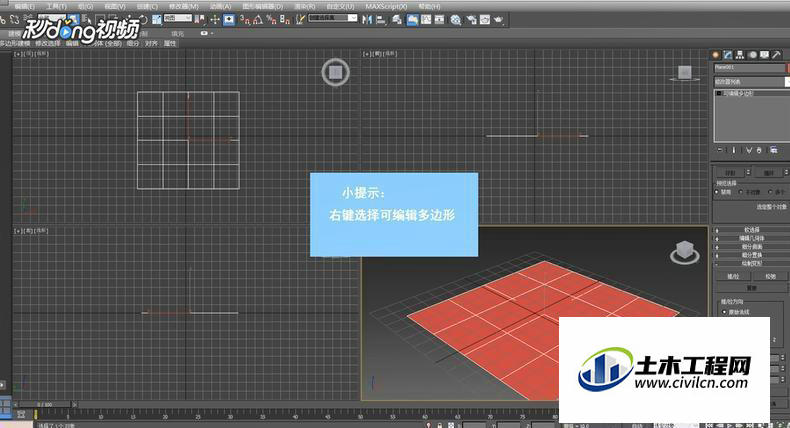Click frame 50 on the timeline track
This screenshot has width=790, height=428.
[360, 415]
